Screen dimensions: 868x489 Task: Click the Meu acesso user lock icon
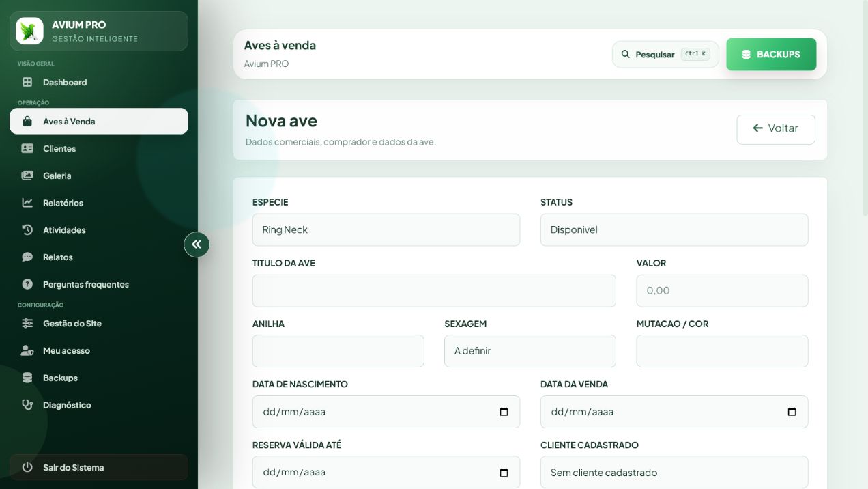coord(27,350)
